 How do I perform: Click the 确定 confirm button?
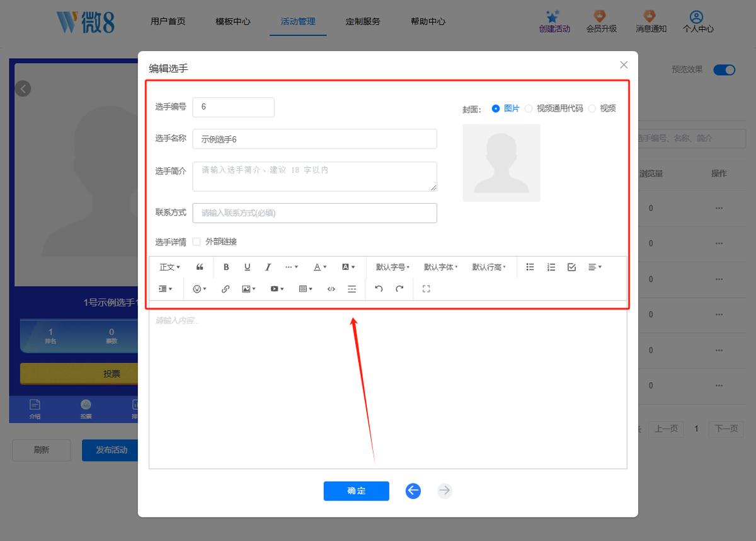pyautogui.click(x=357, y=491)
